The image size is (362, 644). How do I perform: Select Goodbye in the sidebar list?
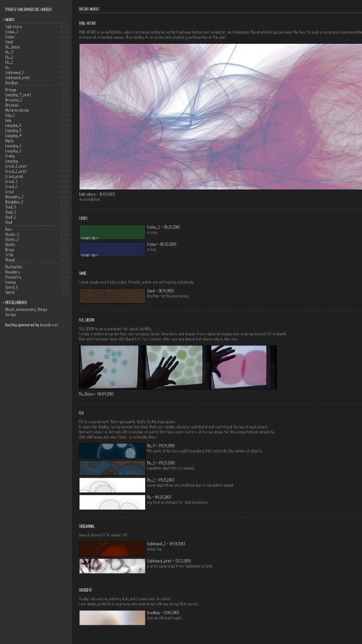click(x=12, y=83)
